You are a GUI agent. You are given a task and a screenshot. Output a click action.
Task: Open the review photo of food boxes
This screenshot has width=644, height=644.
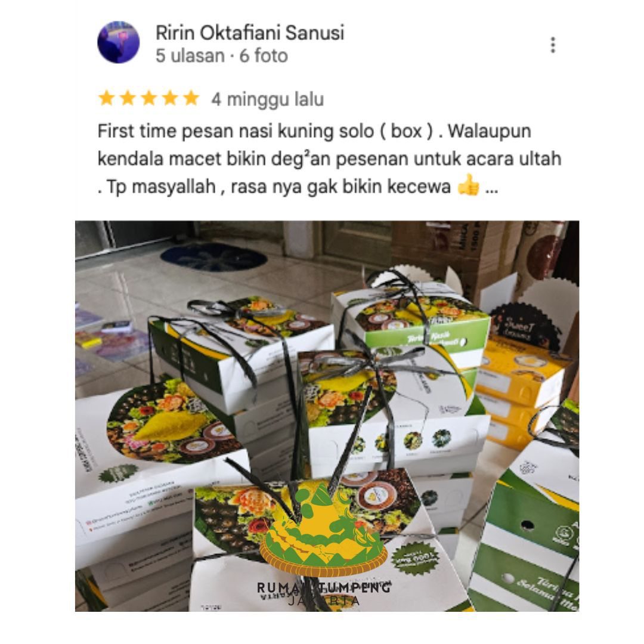(x=327, y=416)
